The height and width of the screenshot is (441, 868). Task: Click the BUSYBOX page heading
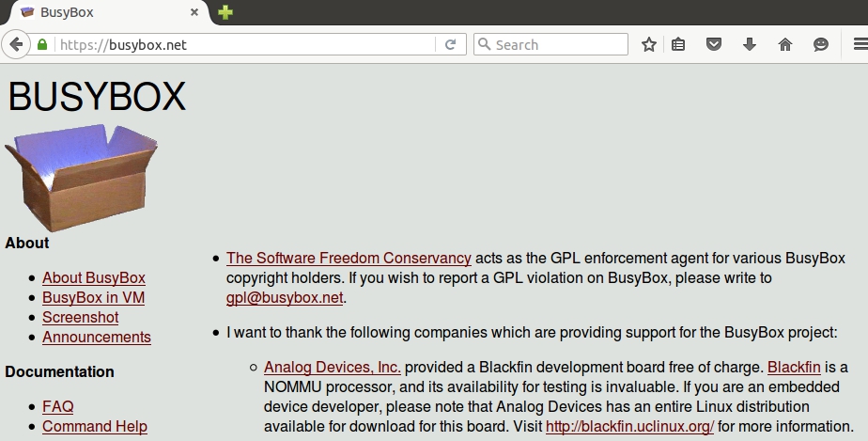(x=97, y=97)
